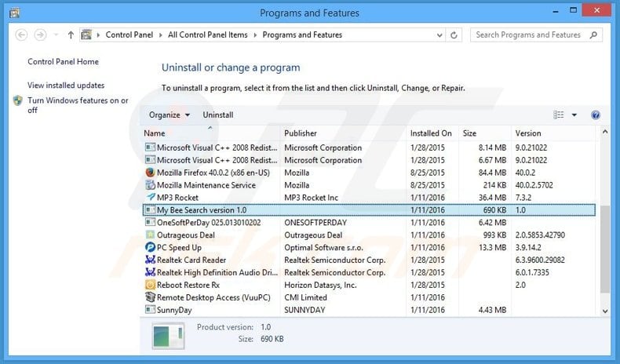Maximize the Programs and Features window
620x364 pixels.
click(x=574, y=11)
